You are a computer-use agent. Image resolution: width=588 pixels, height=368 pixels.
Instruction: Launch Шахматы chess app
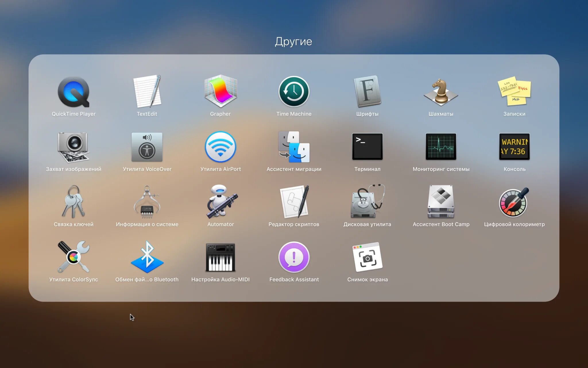[x=441, y=92]
